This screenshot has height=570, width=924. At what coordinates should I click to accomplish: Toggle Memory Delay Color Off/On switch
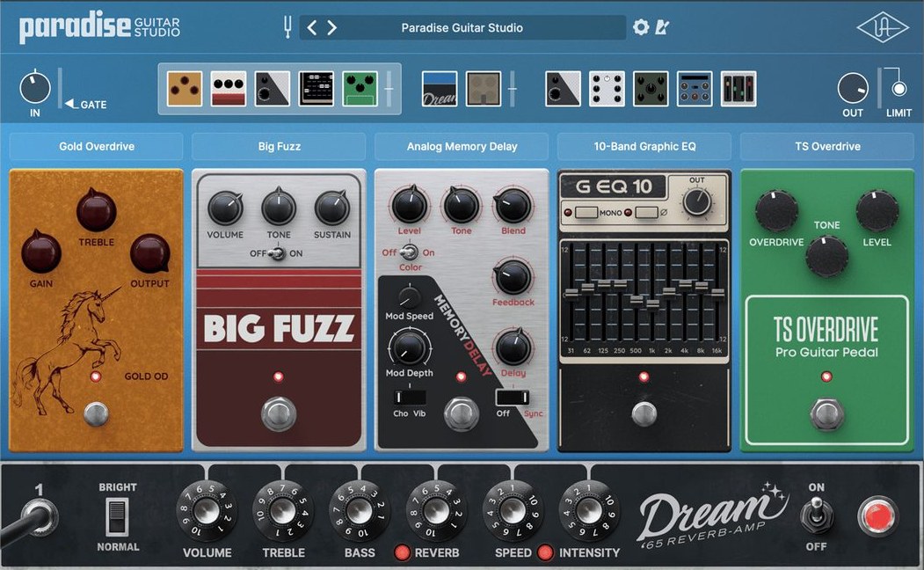point(409,252)
